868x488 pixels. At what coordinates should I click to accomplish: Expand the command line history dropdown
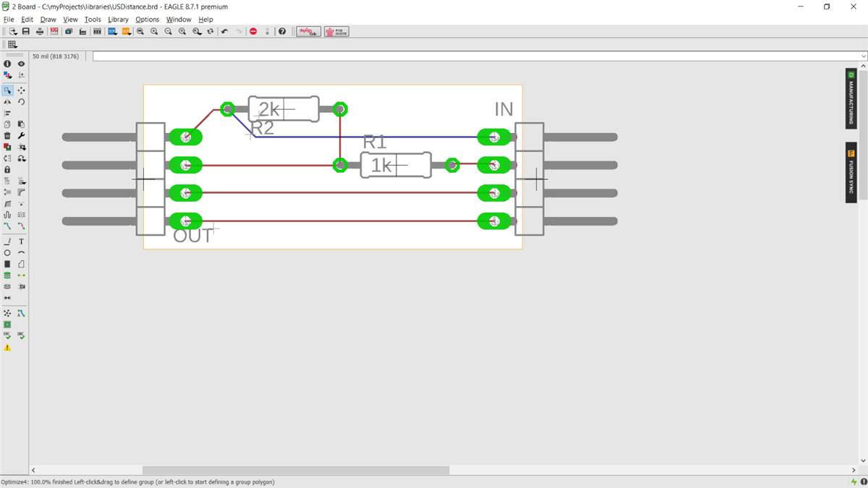click(x=863, y=56)
